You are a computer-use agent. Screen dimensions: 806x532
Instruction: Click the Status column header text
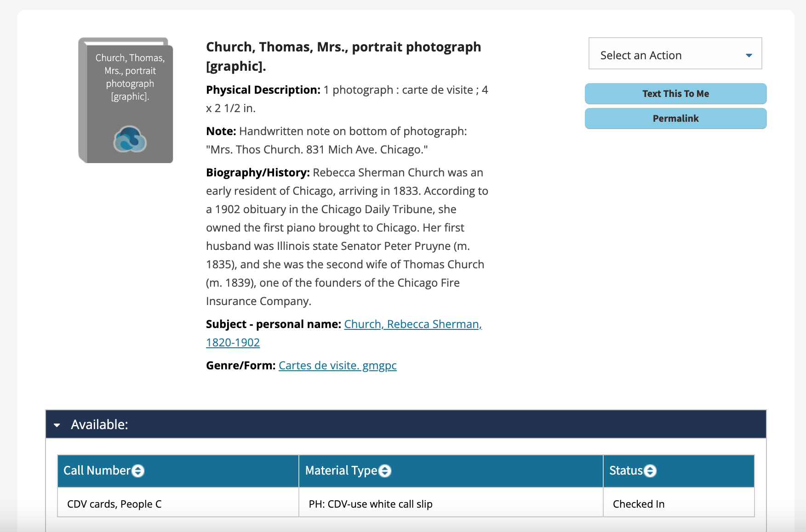625,471
